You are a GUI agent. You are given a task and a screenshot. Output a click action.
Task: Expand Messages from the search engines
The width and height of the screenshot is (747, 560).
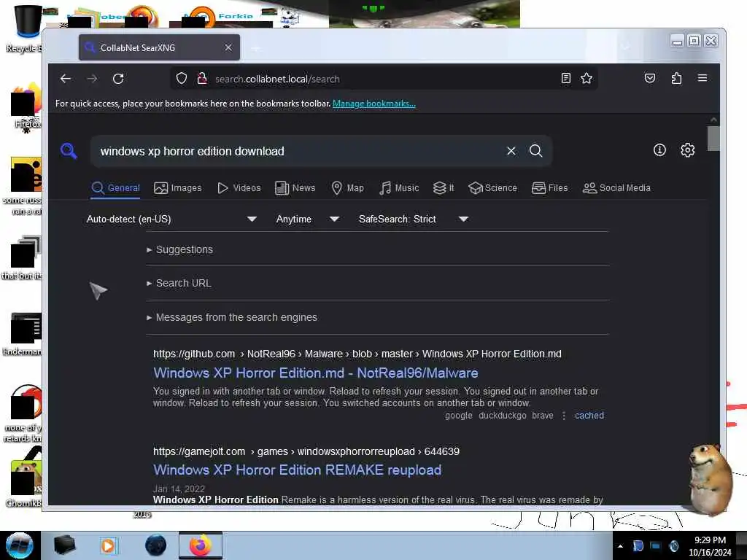coord(232,317)
